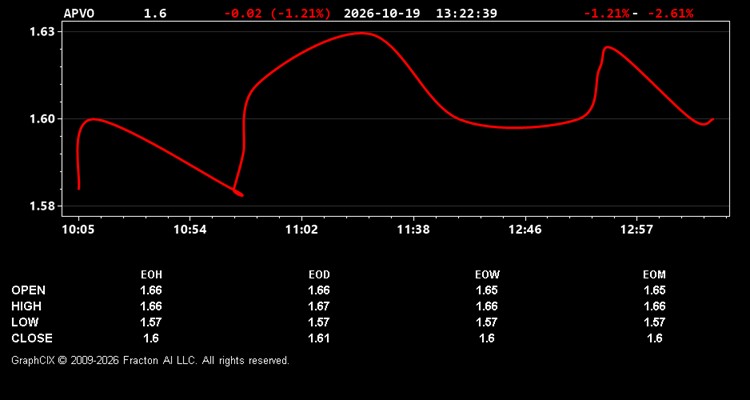This screenshot has height=400, width=750.
Task: Click the EOW column header
Action: (487, 275)
